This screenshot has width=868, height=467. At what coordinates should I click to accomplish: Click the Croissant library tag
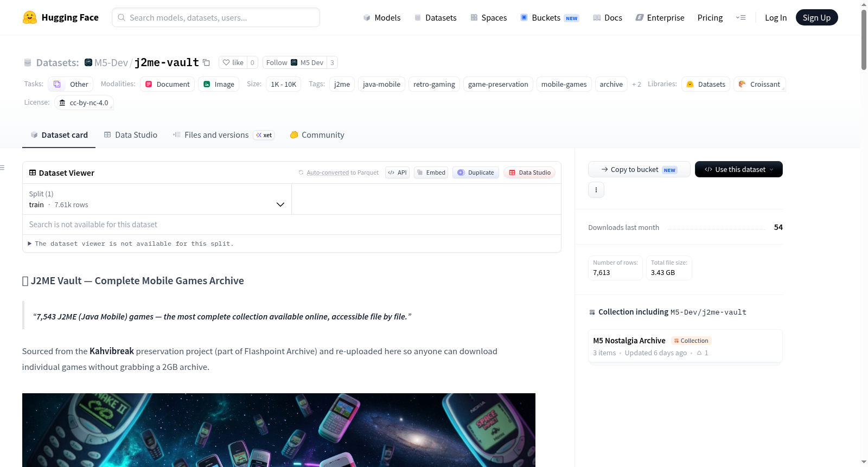[x=759, y=84]
